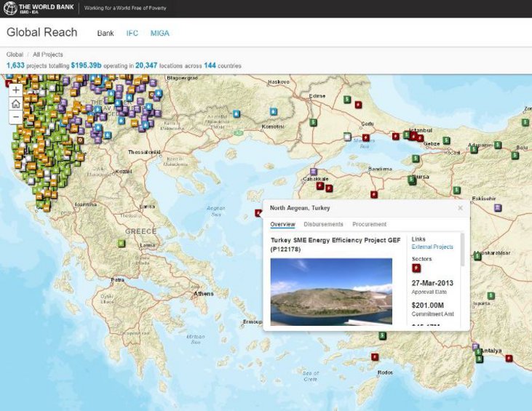The height and width of the screenshot is (411, 532).
Task: Switch to the Procurement tab
Action: click(x=369, y=224)
